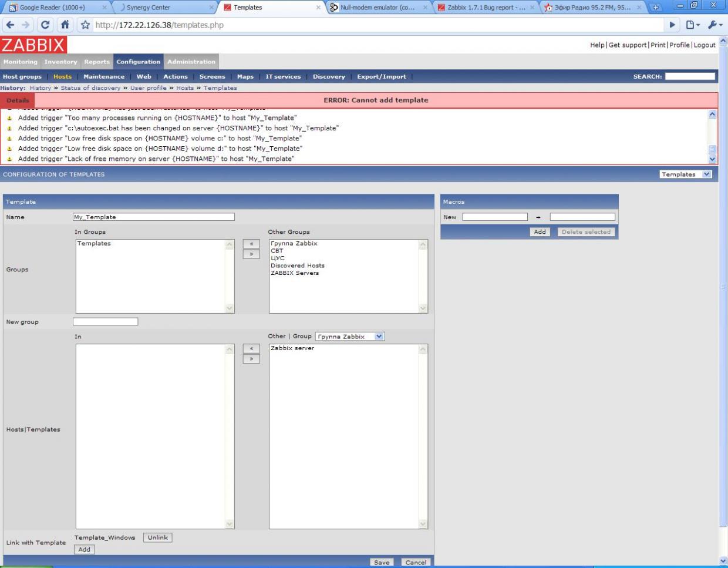Click Delete selected in Macros panel
The width and height of the screenshot is (728, 568).
pyautogui.click(x=586, y=232)
